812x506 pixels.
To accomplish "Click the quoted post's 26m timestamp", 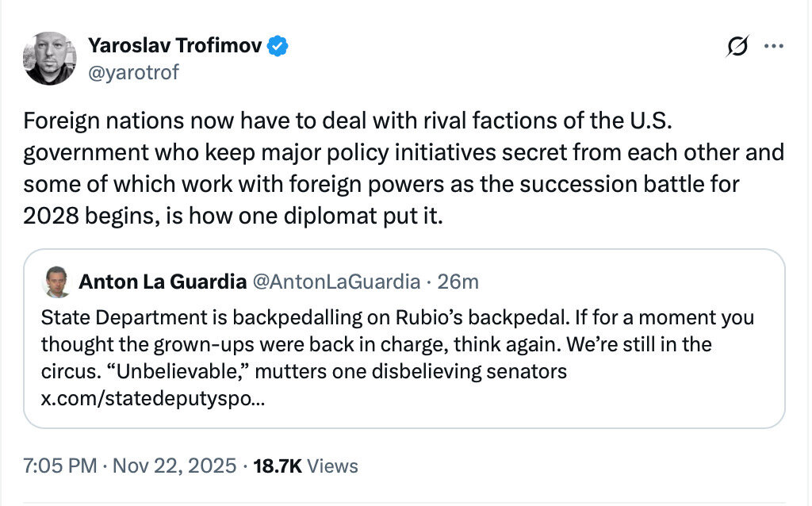I will 461,282.
